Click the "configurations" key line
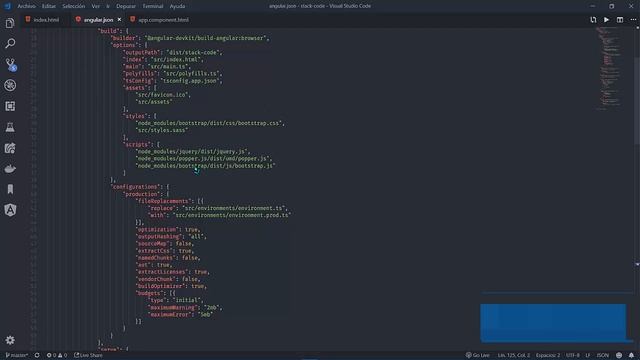This screenshot has height=360, width=640. point(140,187)
